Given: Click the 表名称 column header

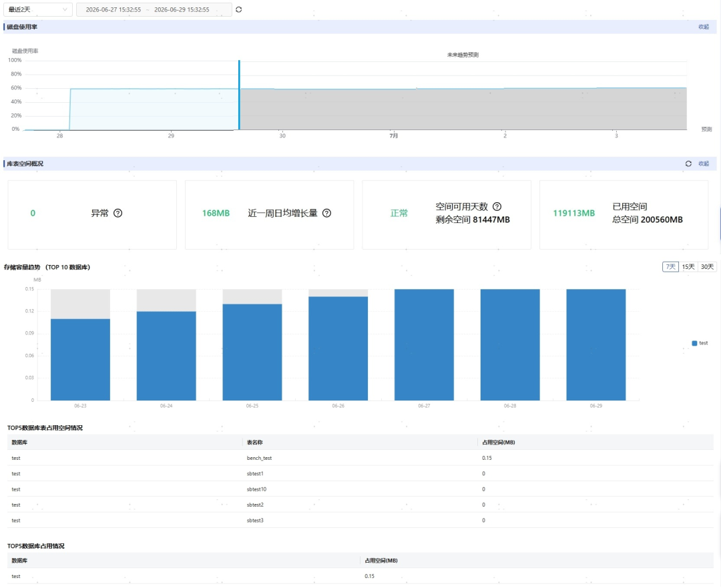Looking at the screenshot, I should click(x=255, y=443).
